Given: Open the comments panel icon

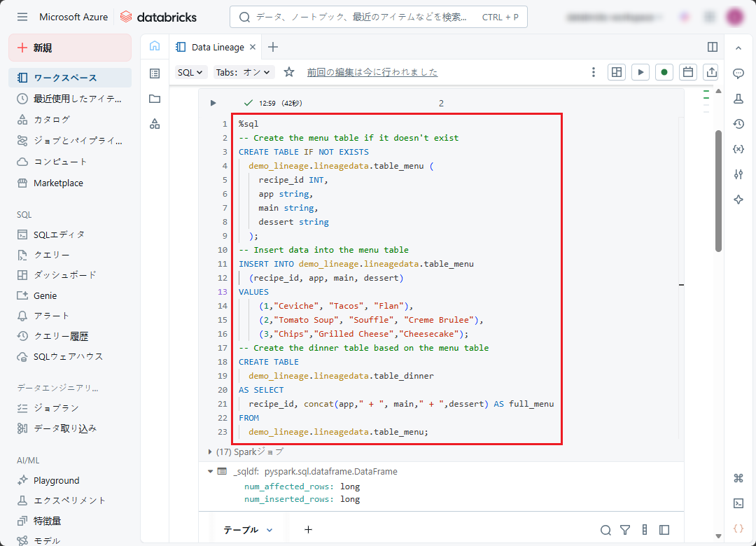Looking at the screenshot, I should pyautogui.click(x=738, y=73).
